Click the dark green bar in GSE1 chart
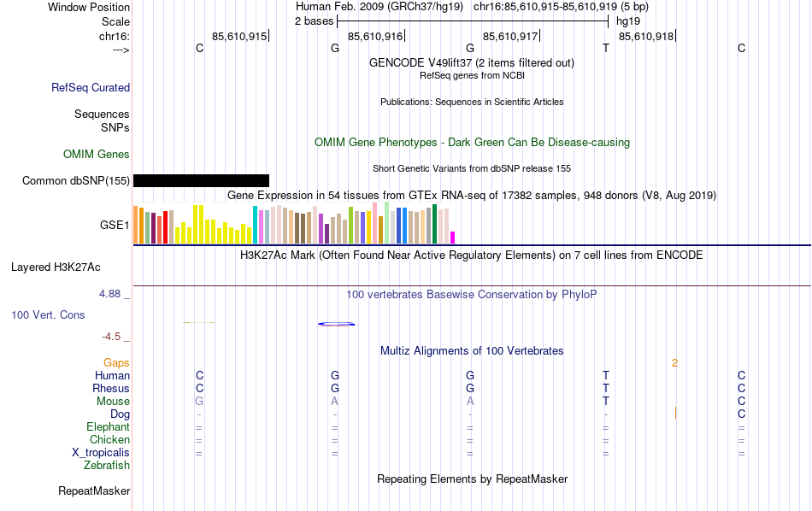812x511 pixels. pos(434,224)
